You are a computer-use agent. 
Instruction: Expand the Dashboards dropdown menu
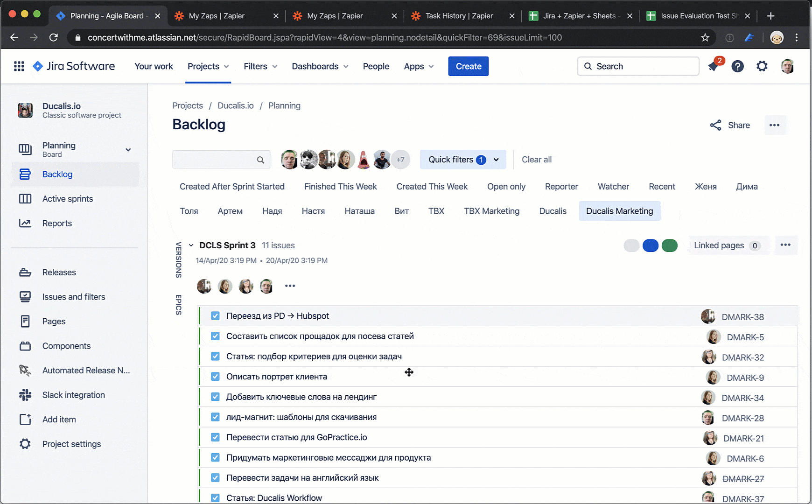pos(320,66)
